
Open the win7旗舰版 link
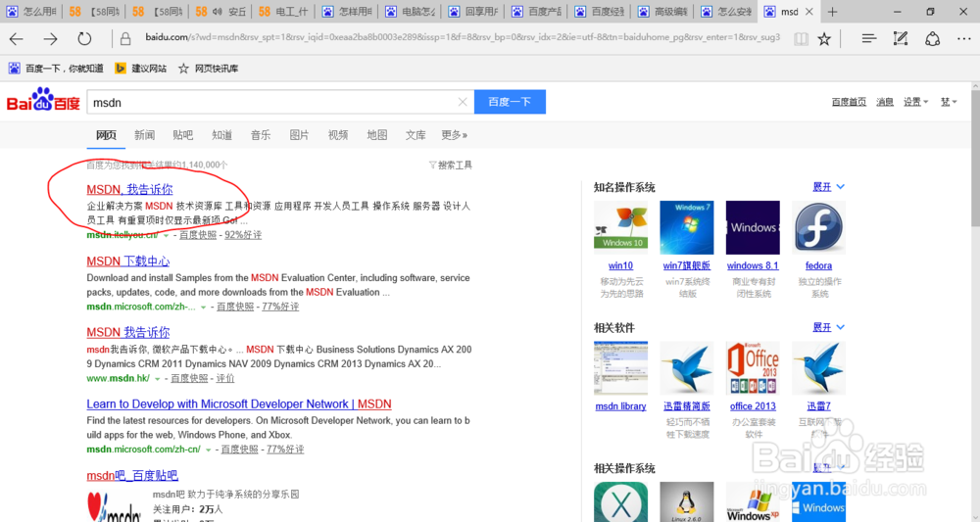(687, 265)
